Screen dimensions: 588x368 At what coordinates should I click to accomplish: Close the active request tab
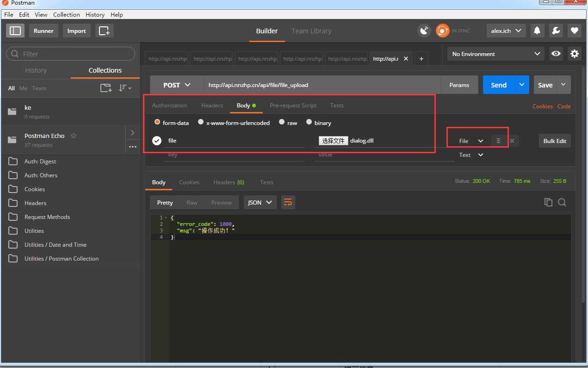pyautogui.click(x=406, y=59)
